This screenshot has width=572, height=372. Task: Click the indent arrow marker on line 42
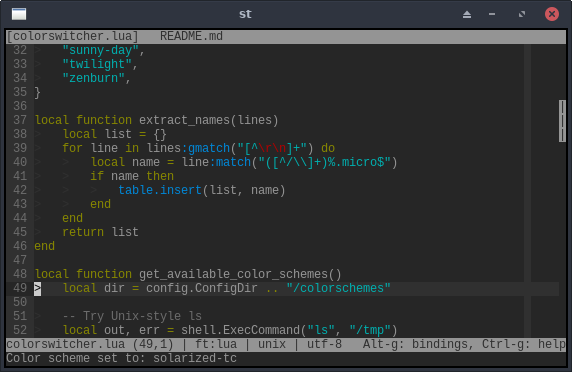(x=93, y=190)
